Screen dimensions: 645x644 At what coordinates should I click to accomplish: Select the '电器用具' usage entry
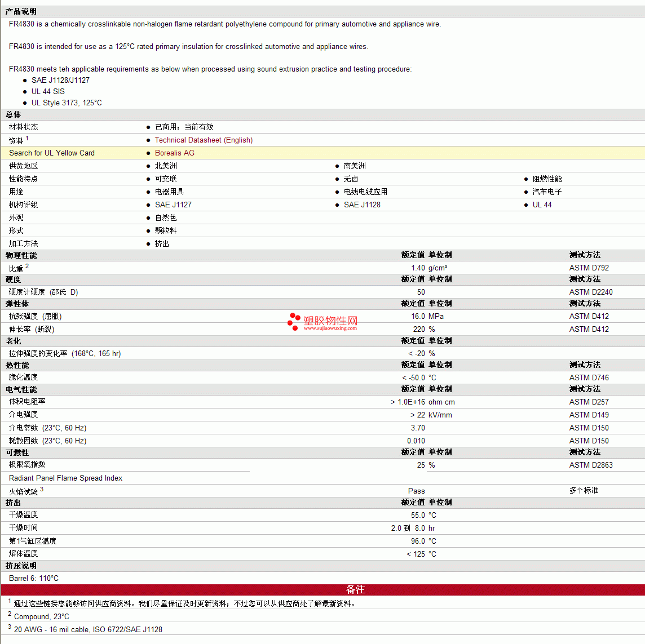click(170, 192)
